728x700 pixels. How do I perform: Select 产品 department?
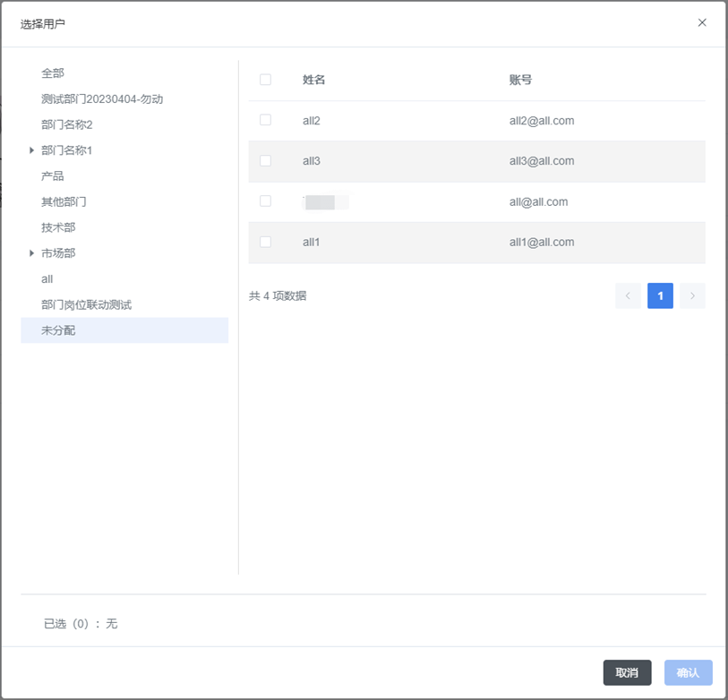coord(53,176)
